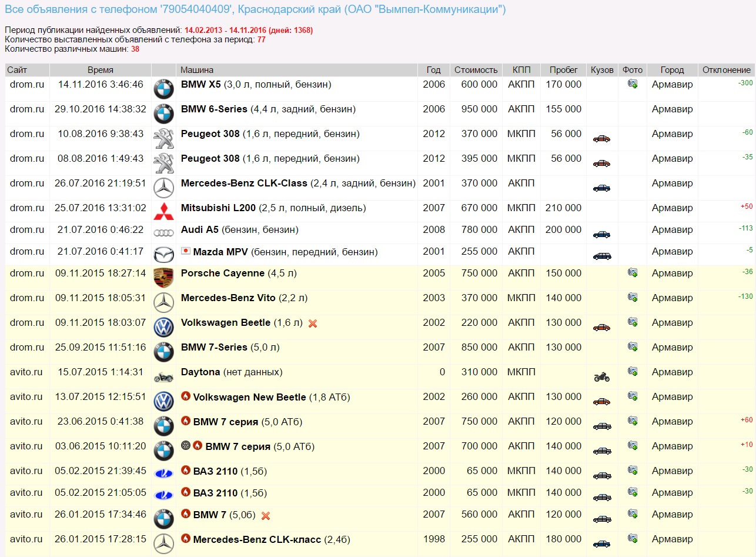Image resolution: width=756 pixels, height=557 pixels.
Task: Click the flame icon in the 23.06.2015 BMW 7 серия row
Action: pos(186,421)
